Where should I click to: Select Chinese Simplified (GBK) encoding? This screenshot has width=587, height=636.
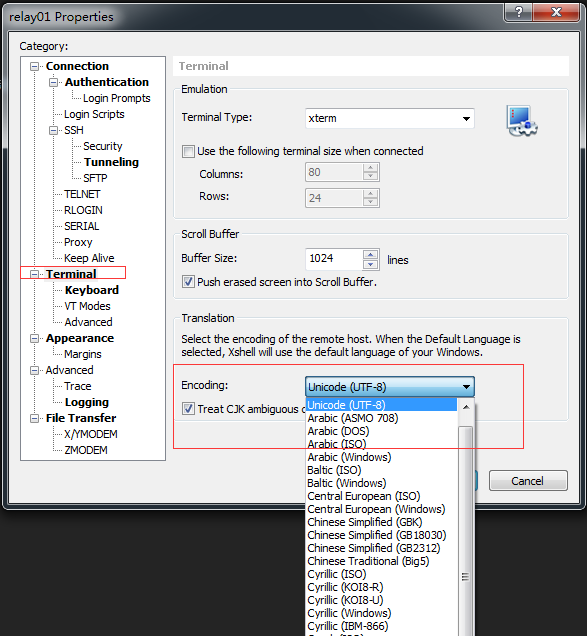(365, 522)
